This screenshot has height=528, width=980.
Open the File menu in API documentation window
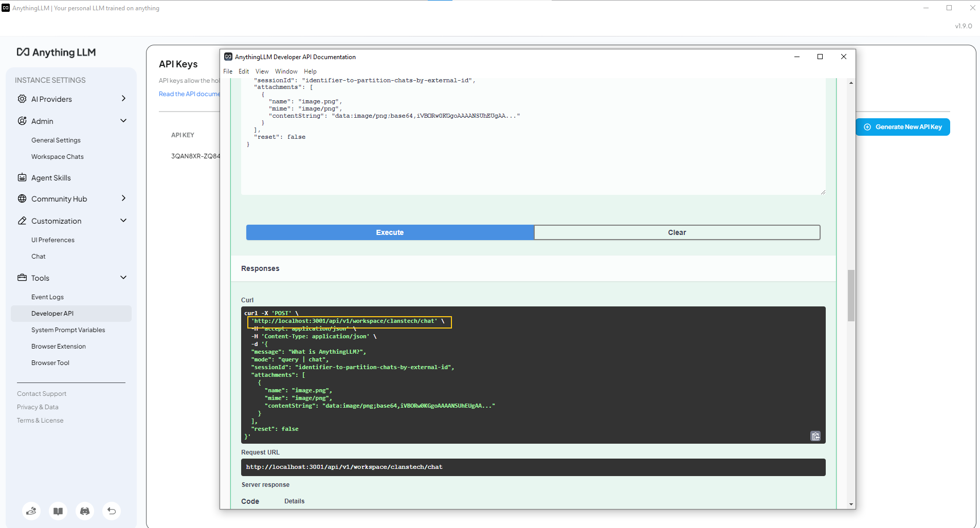pyautogui.click(x=227, y=71)
